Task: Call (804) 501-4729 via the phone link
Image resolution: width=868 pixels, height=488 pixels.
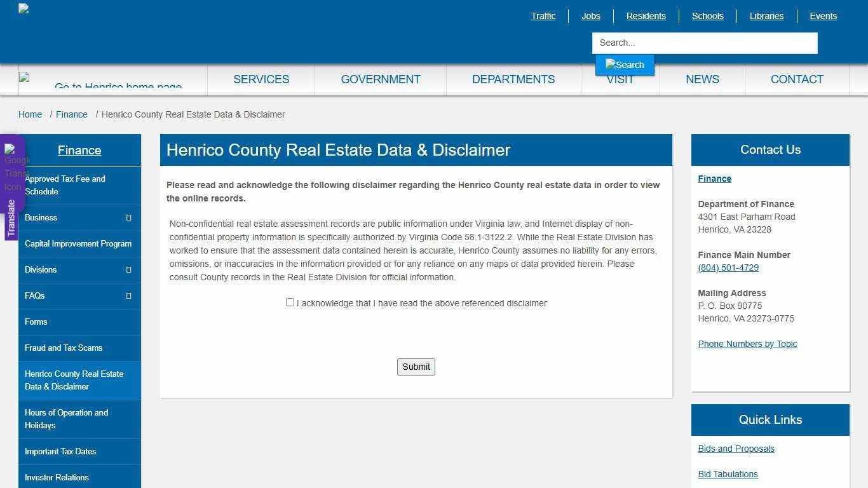Action: pos(728,268)
